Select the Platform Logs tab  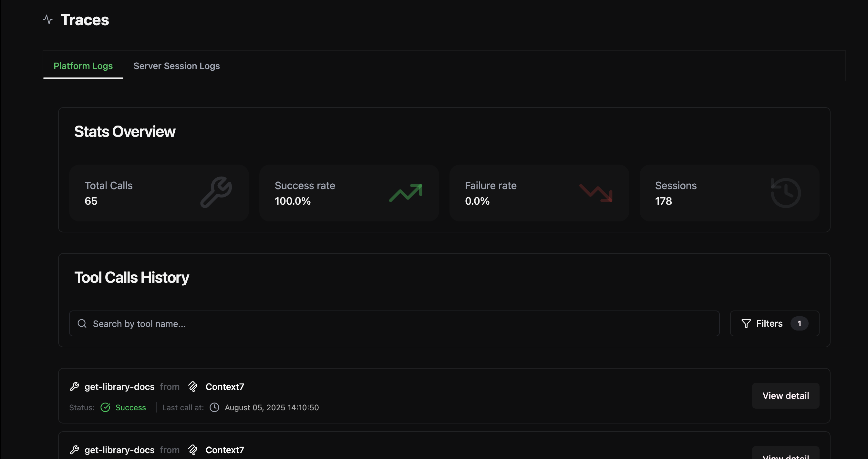(x=83, y=66)
